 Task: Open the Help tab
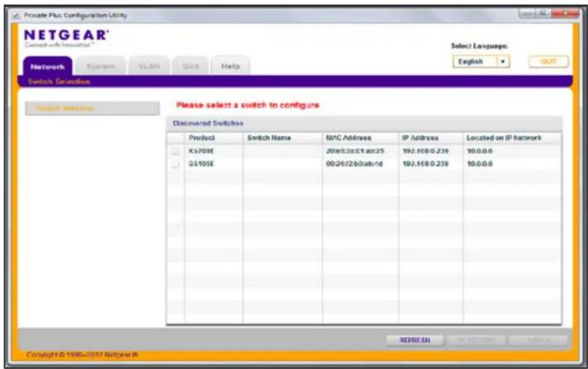[230, 67]
